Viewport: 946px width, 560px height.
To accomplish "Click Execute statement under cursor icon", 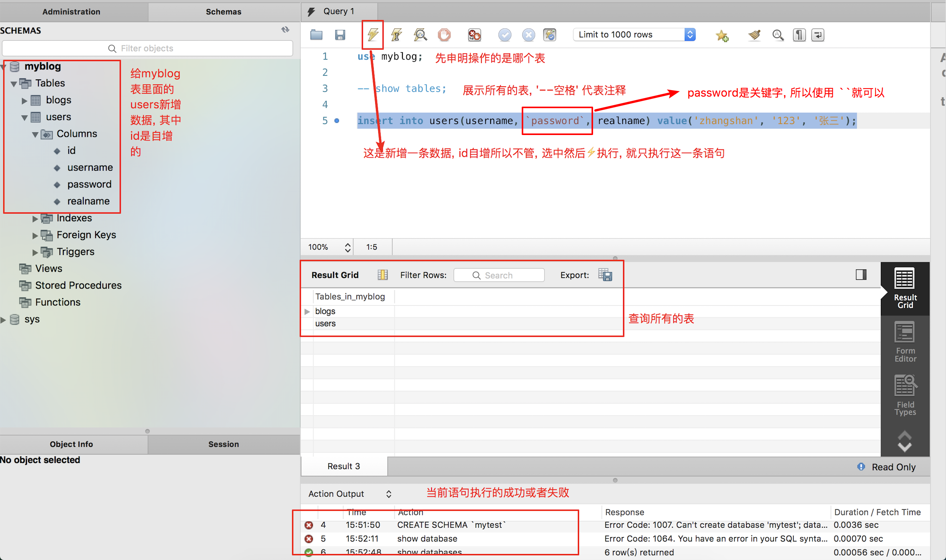I will (396, 35).
